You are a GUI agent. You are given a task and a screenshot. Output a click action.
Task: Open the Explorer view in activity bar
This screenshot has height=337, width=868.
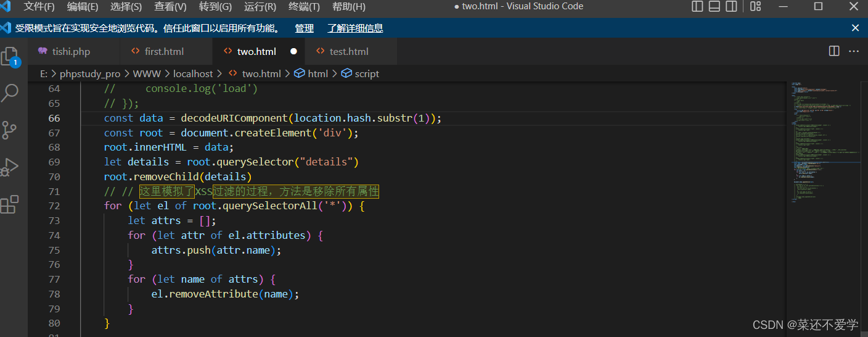pos(10,57)
